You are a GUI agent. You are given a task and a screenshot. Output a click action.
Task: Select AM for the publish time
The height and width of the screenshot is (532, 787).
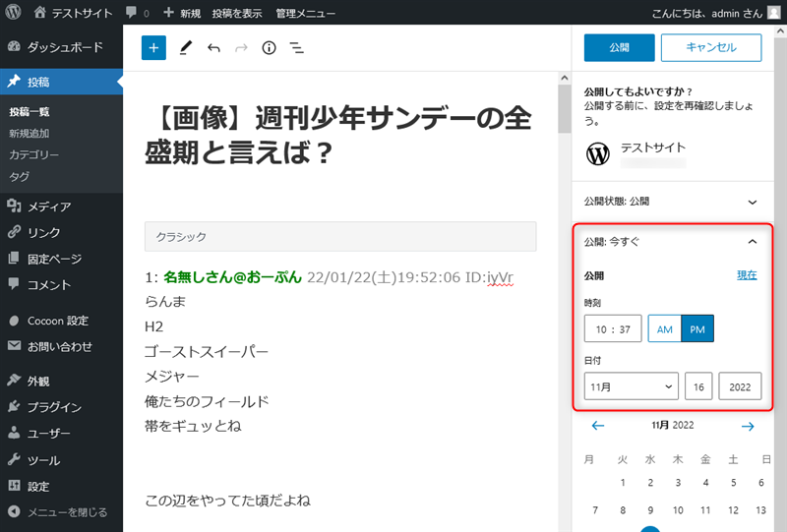[x=665, y=328]
